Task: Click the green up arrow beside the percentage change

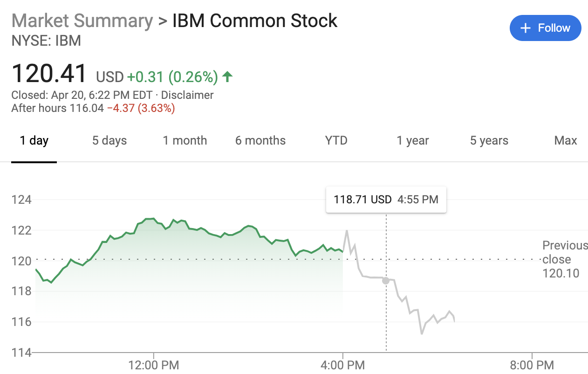Action: 227,76
